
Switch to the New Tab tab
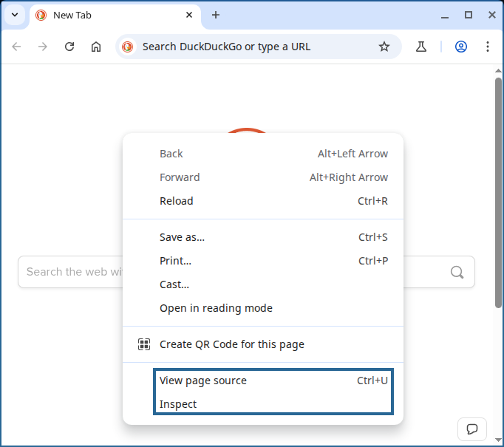tap(115, 15)
